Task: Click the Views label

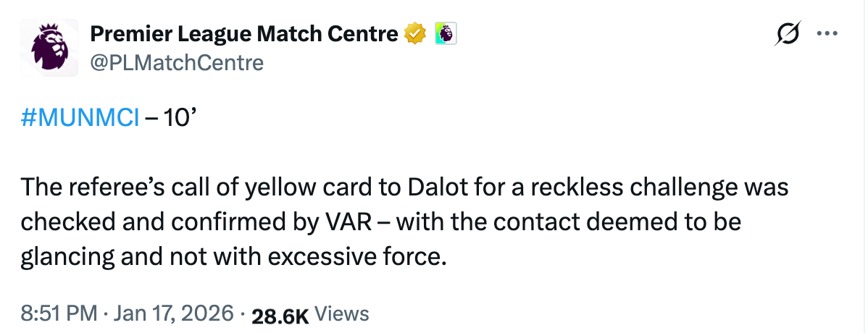Action: pyautogui.click(x=343, y=314)
